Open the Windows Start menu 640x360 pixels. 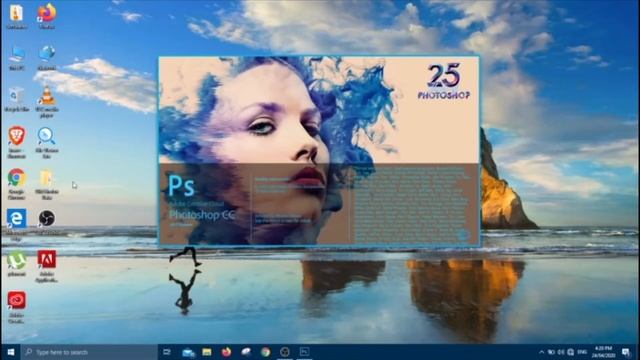[11, 352]
